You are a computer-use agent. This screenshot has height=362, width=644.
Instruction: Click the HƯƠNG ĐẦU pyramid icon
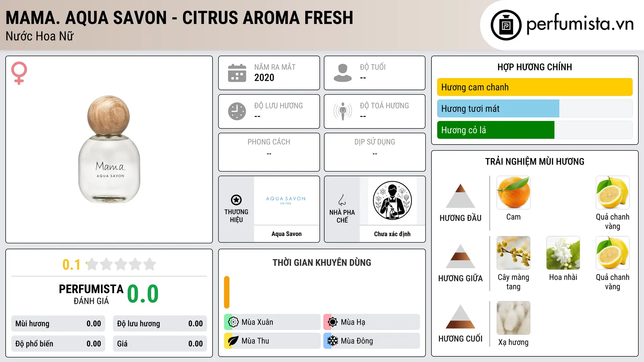pyautogui.click(x=460, y=196)
